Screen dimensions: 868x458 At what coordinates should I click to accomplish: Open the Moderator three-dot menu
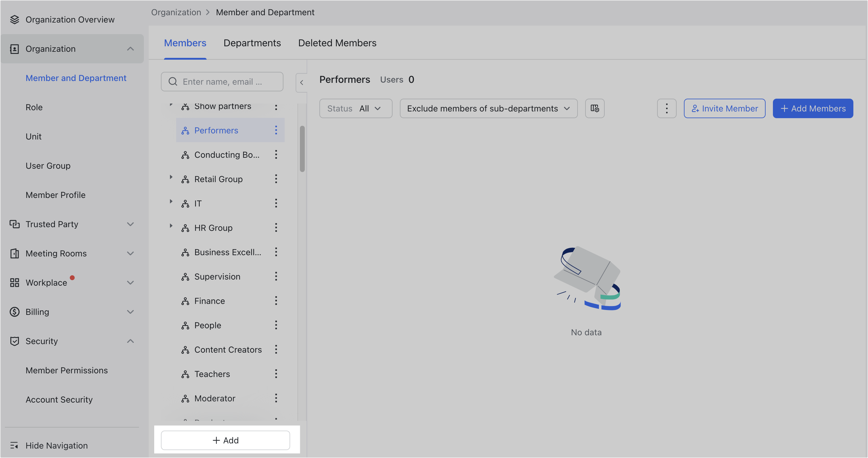[276, 398]
